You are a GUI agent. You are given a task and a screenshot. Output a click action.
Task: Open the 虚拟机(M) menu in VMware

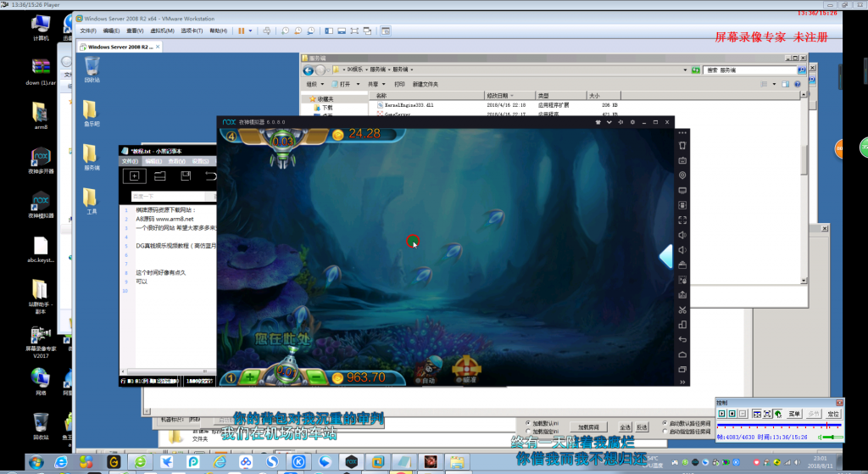(162, 31)
